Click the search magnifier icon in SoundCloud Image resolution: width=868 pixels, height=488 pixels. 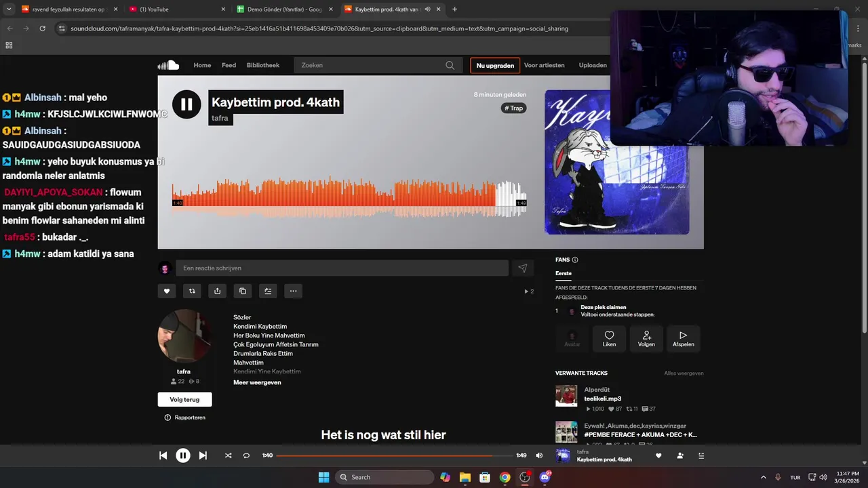450,65
